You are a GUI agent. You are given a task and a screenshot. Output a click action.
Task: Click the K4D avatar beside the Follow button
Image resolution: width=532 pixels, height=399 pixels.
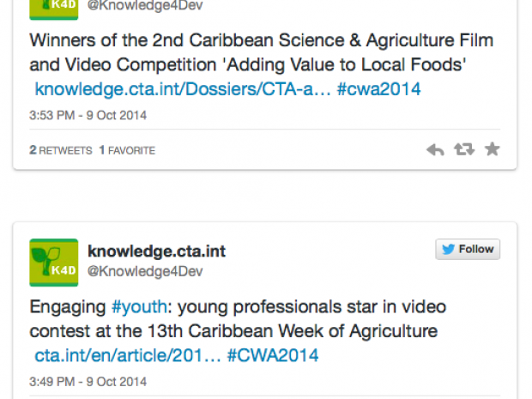coord(53,262)
